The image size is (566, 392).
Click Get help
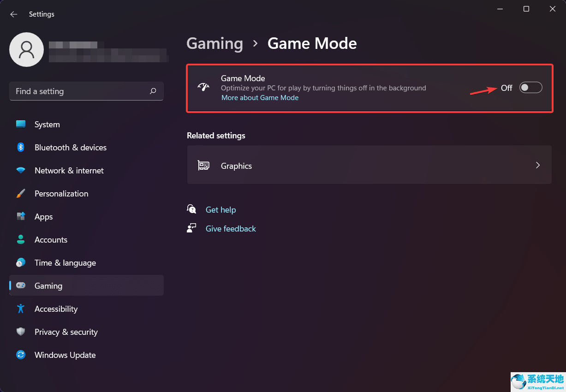tap(220, 209)
